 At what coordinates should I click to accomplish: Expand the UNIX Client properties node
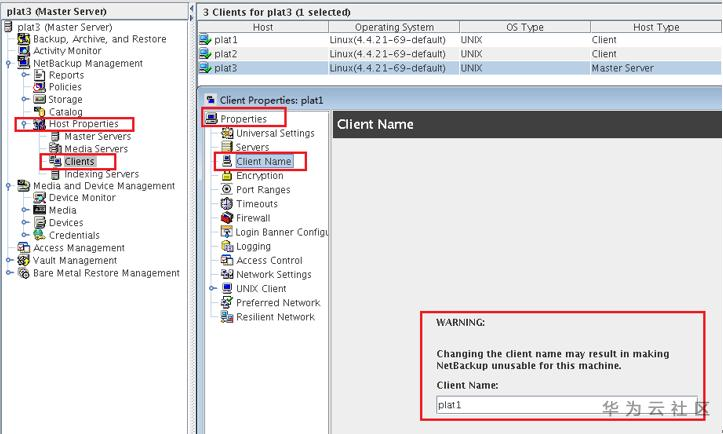[x=213, y=288]
